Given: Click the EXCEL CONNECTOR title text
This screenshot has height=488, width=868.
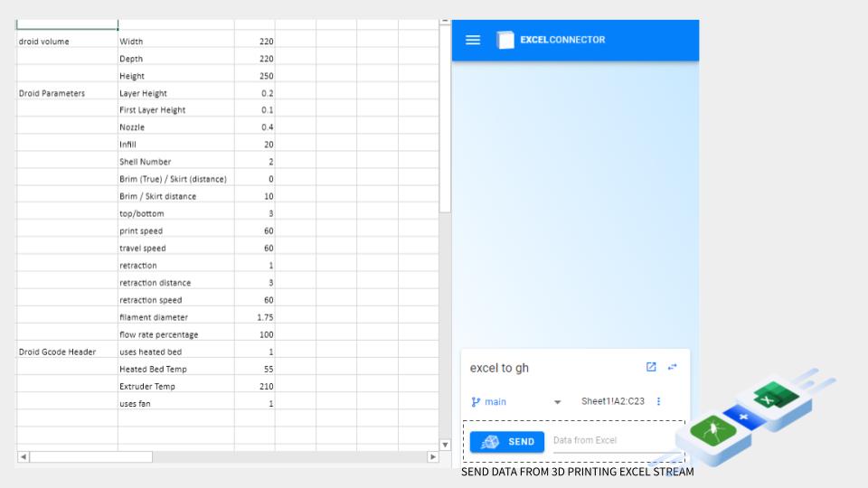Looking at the screenshot, I should click(562, 40).
